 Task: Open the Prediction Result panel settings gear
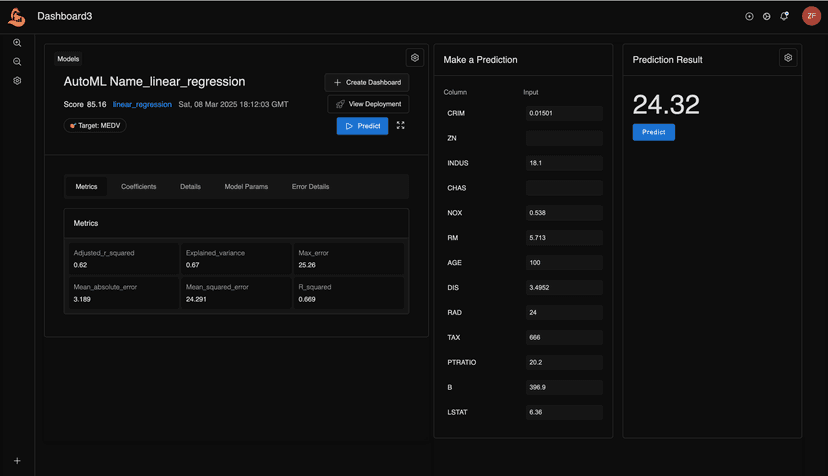point(788,58)
